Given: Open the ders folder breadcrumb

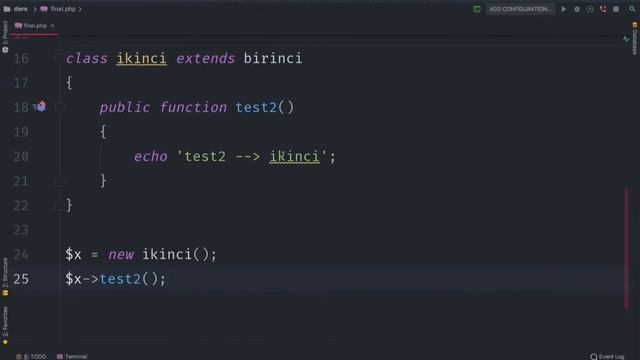Looking at the screenshot, I should [x=20, y=9].
